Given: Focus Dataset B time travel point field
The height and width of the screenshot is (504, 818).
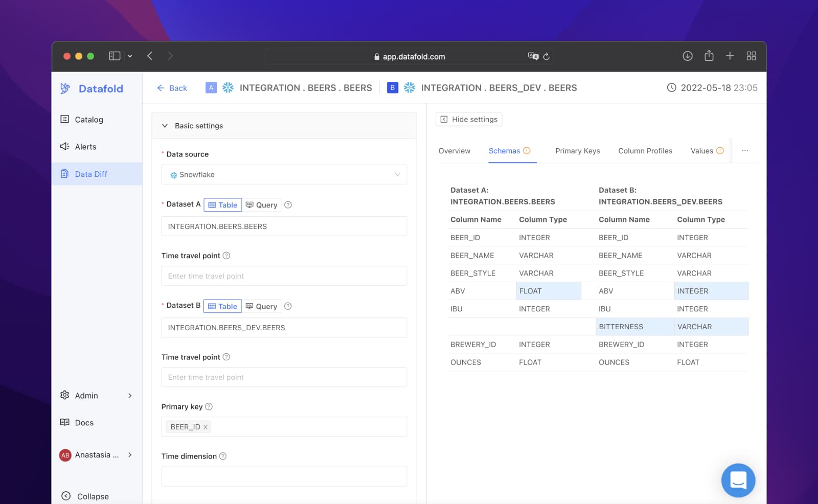Looking at the screenshot, I should (284, 377).
